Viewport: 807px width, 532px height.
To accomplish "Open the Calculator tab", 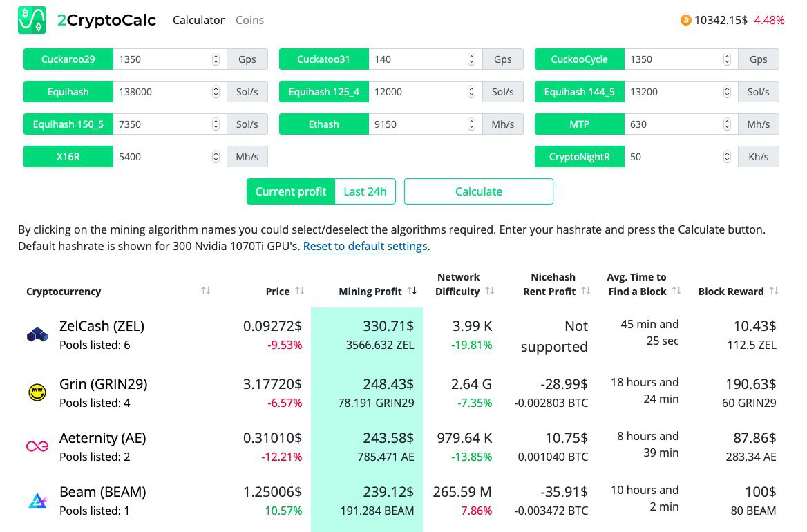I will (x=198, y=21).
